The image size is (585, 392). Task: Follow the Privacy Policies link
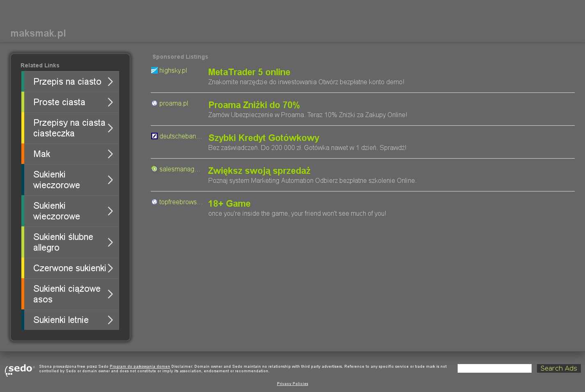click(292, 384)
